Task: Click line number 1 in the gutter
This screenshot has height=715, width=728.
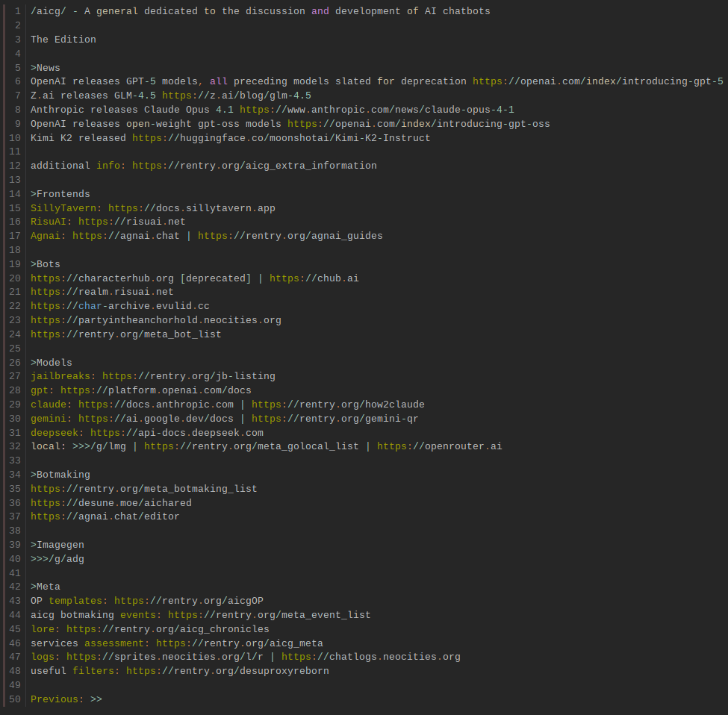Action: (x=18, y=11)
